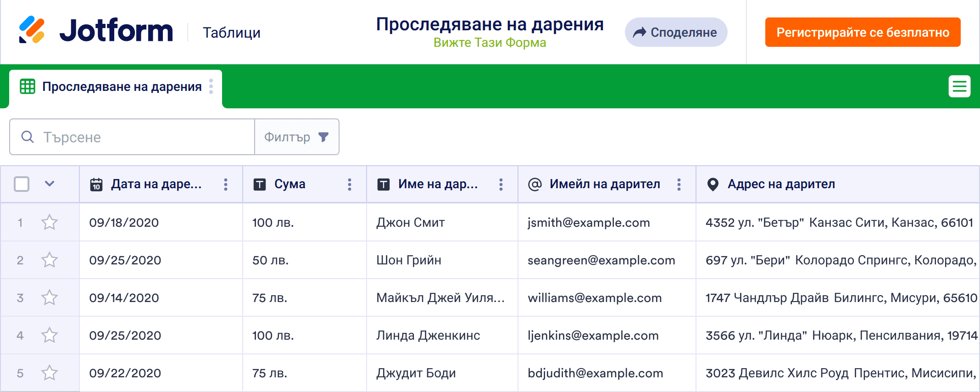Open the Филтър dropdown
Screen dimensions: 980x392
tap(296, 137)
